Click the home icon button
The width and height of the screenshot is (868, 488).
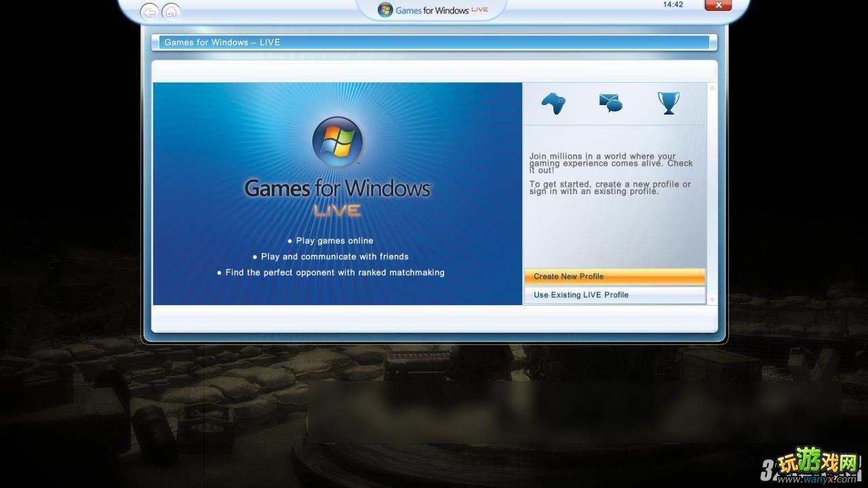coord(171,12)
